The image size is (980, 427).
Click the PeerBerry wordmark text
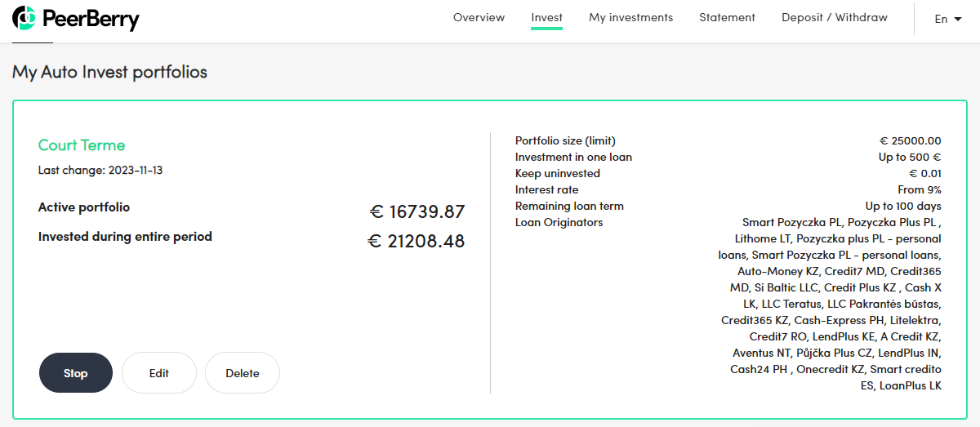point(91,18)
